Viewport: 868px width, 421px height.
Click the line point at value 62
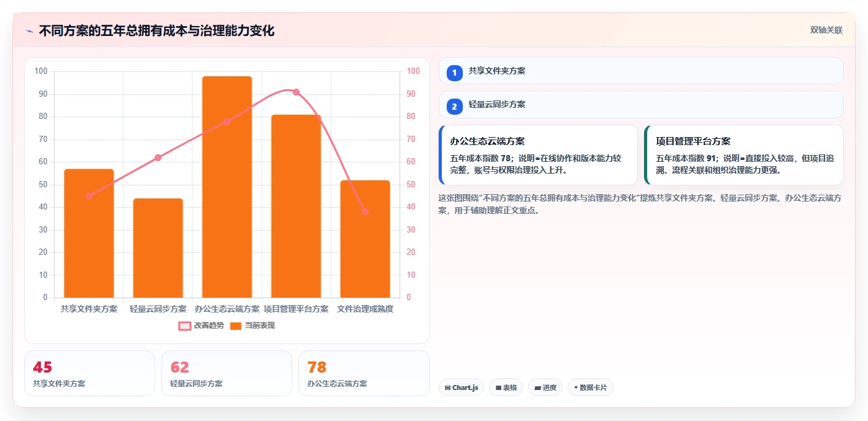click(x=158, y=157)
